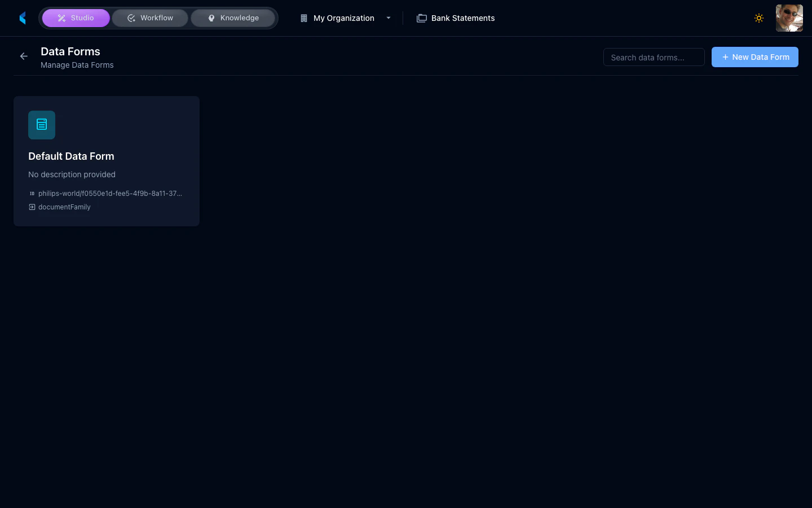Open the user profile avatar
The image size is (812, 508).
click(789, 18)
